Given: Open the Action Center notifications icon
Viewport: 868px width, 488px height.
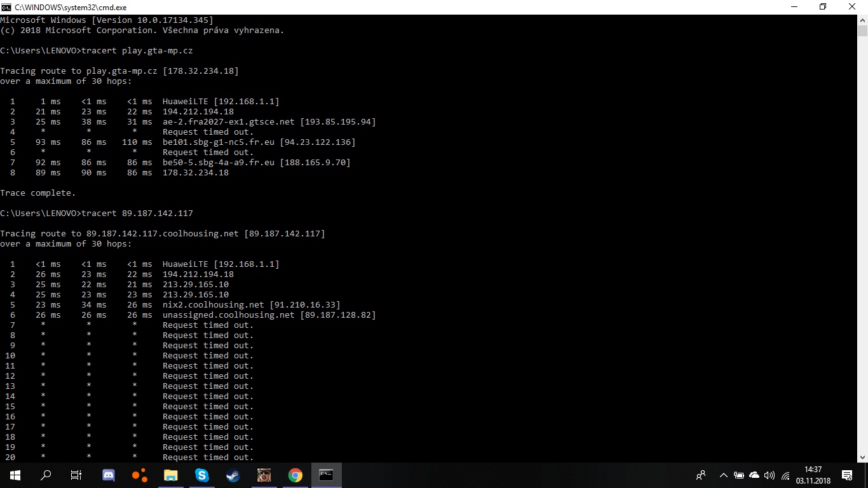Looking at the screenshot, I should pos(847,475).
